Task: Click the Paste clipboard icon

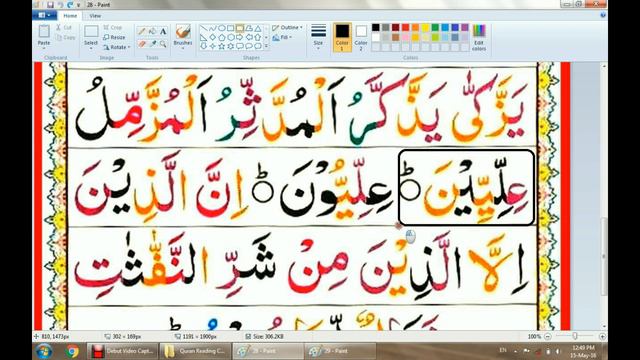Action: pyautogui.click(x=44, y=32)
